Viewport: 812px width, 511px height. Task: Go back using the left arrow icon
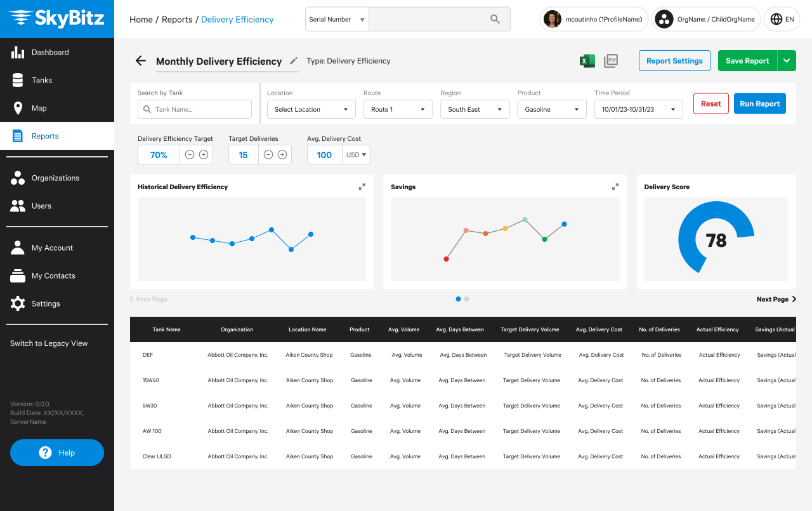pos(141,61)
